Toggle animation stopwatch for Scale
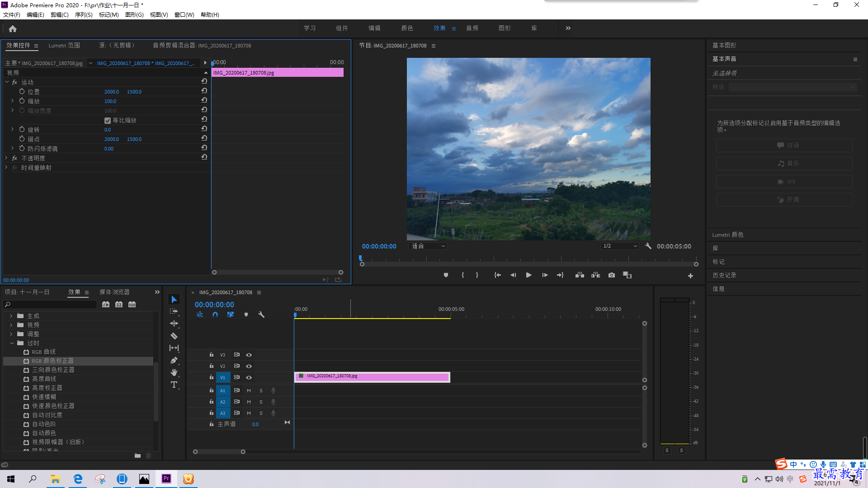This screenshot has width=868, height=488. click(22, 101)
